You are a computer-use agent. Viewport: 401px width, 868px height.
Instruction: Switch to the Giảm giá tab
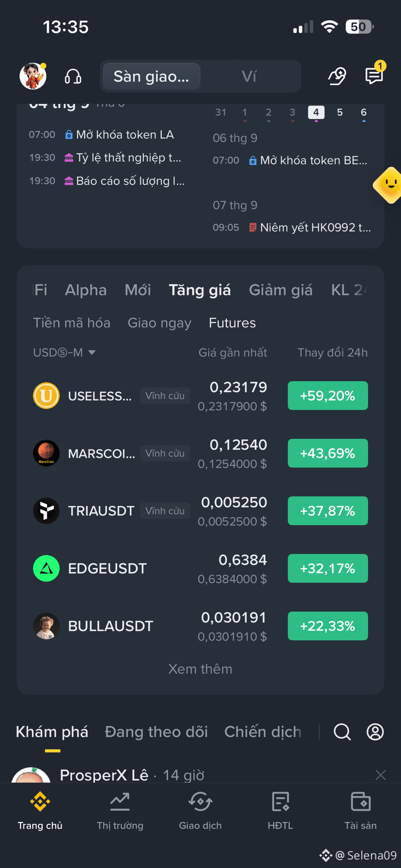pyautogui.click(x=280, y=290)
